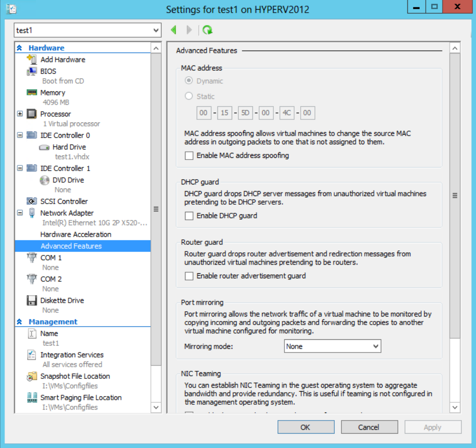Enable DHCP guard checkbox
Image resolution: width=476 pixels, height=448 pixels.
(189, 216)
